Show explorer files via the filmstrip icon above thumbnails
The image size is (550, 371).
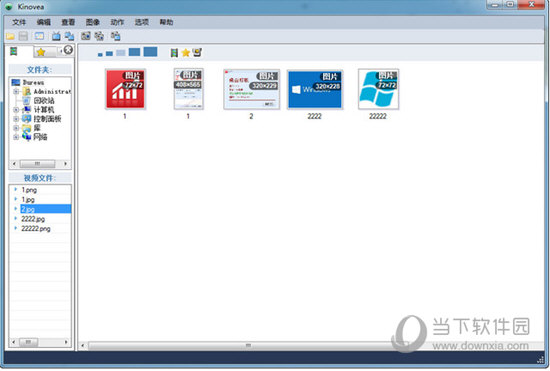click(x=174, y=53)
